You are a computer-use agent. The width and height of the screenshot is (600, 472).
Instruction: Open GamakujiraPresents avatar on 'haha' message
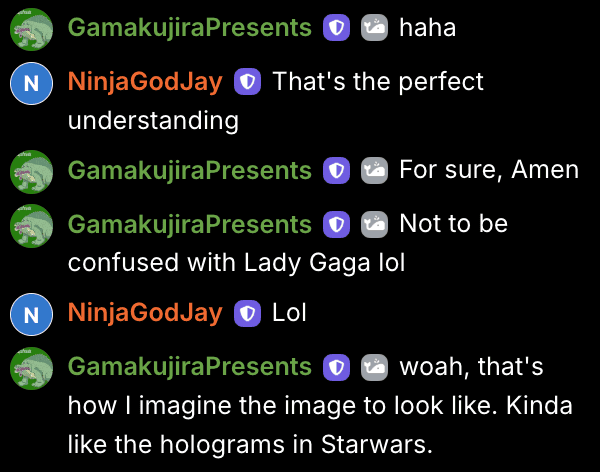31,29
